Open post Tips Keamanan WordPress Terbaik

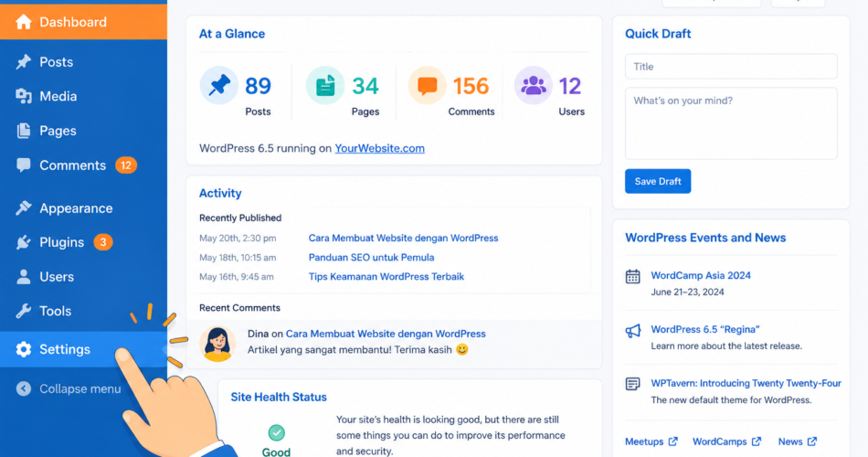point(386,276)
